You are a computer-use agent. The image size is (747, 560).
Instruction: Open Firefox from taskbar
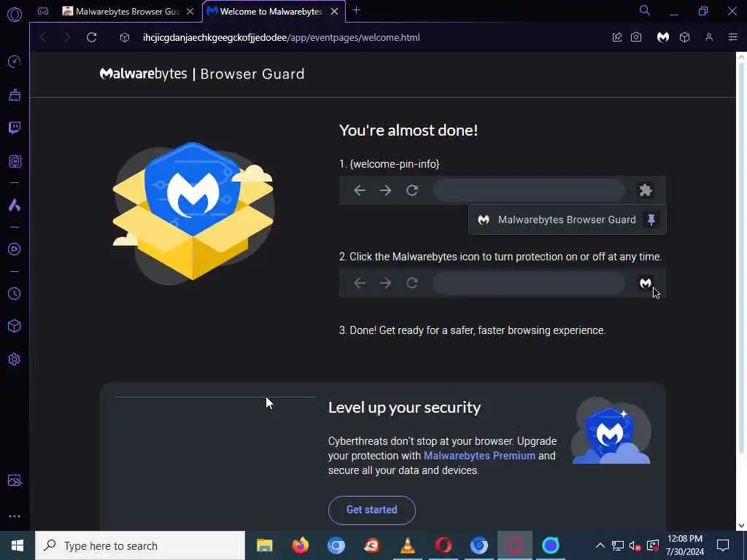(x=300, y=545)
